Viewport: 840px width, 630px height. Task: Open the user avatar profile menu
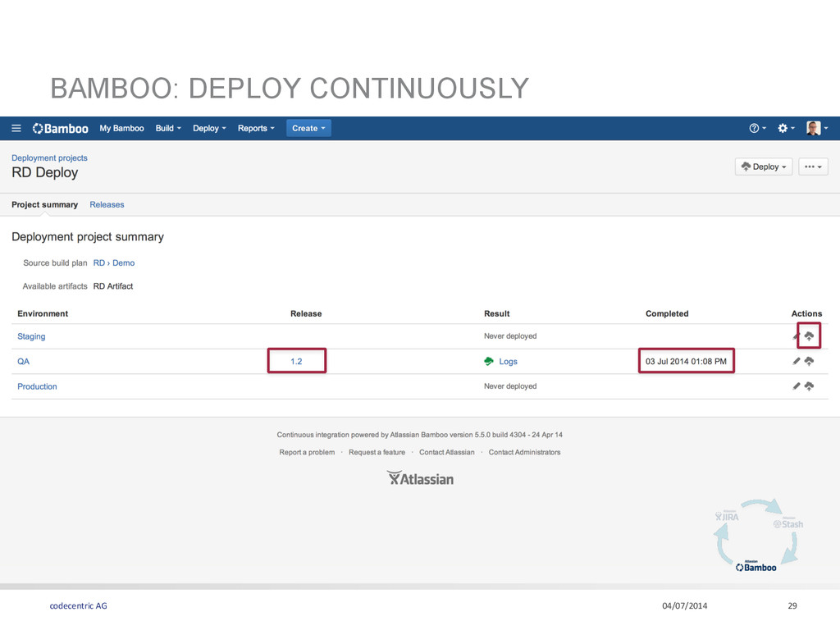click(818, 129)
